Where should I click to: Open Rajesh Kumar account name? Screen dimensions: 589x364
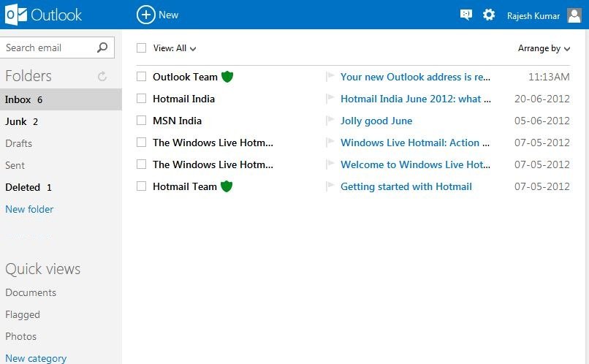(x=533, y=16)
